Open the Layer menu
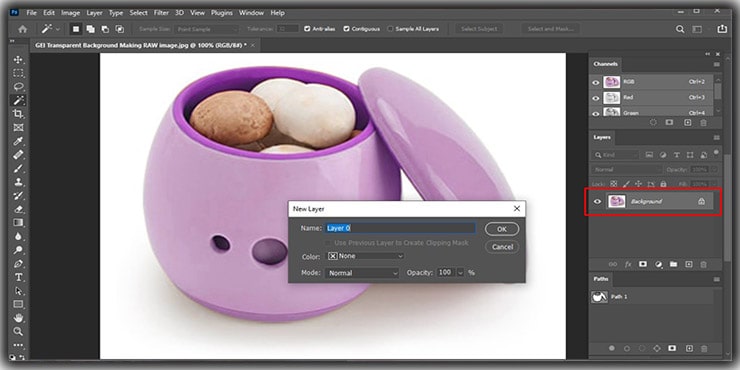Screen dimensions: 740x370 pyautogui.click(x=94, y=13)
